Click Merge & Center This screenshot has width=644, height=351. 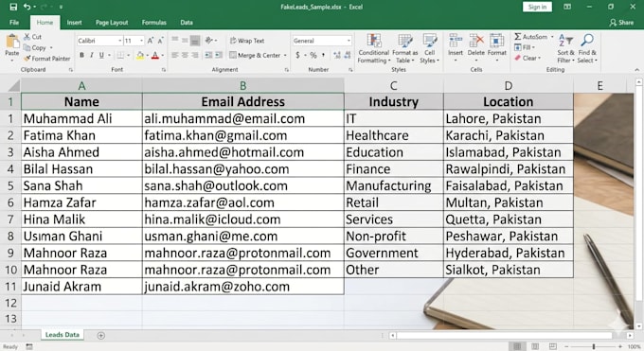[255, 55]
